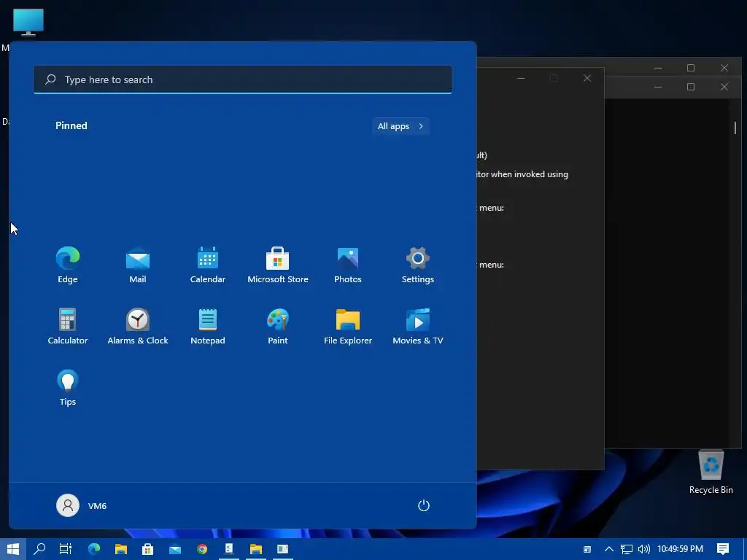Open the Photos app
747x560 pixels.
(x=348, y=265)
